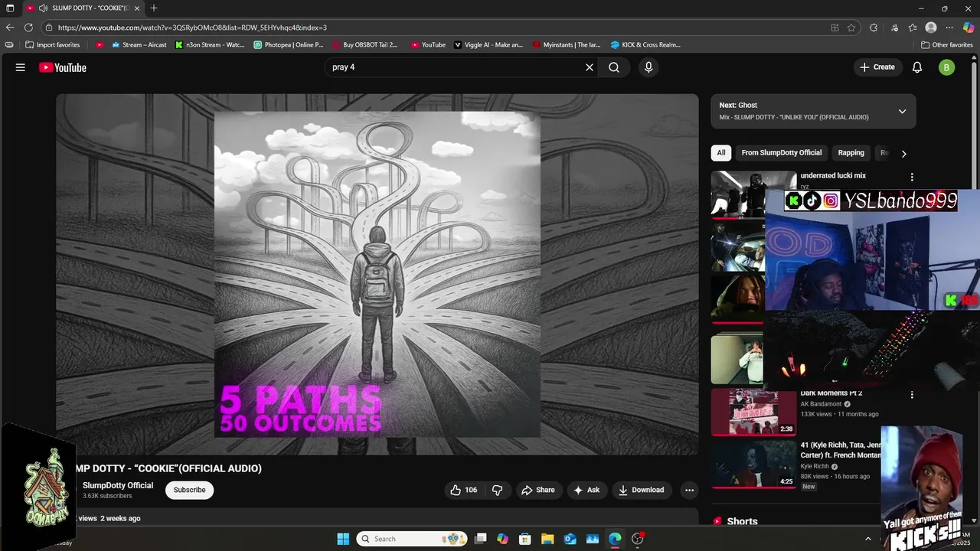Open Viggle AI bookmark
This screenshot has width=980, height=551.
click(x=488, y=44)
